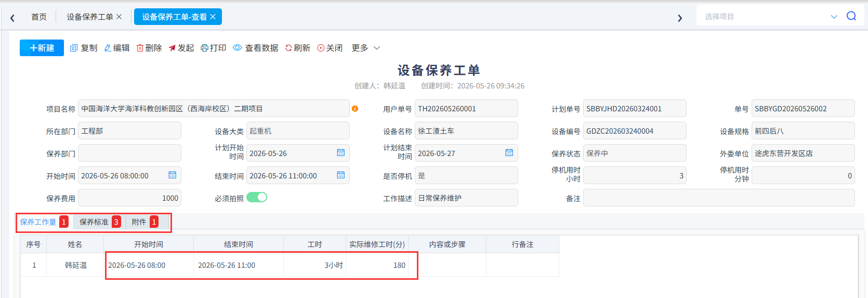Viewport: 868px width, 298px height.
Task: Click the search magnifier icon
Action: [851, 16]
